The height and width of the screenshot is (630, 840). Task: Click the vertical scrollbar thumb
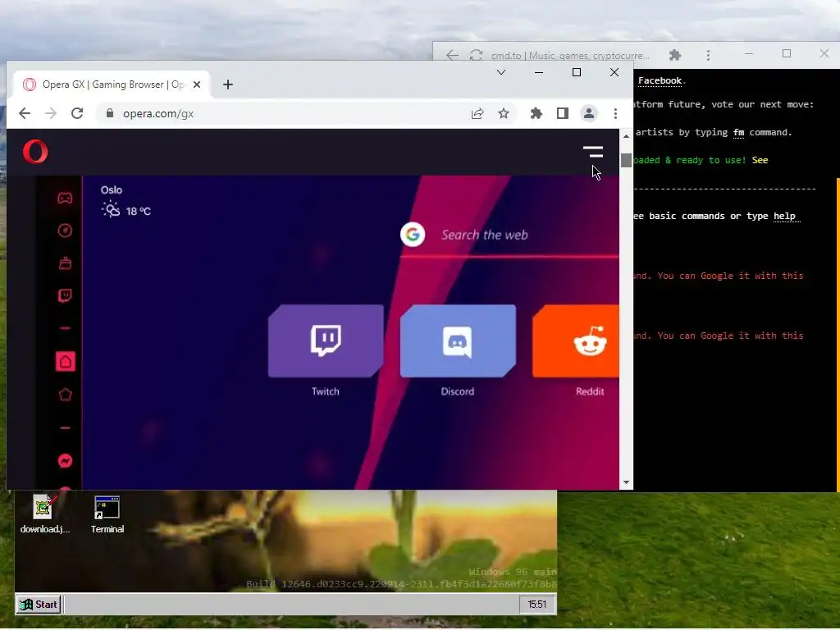click(x=626, y=160)
